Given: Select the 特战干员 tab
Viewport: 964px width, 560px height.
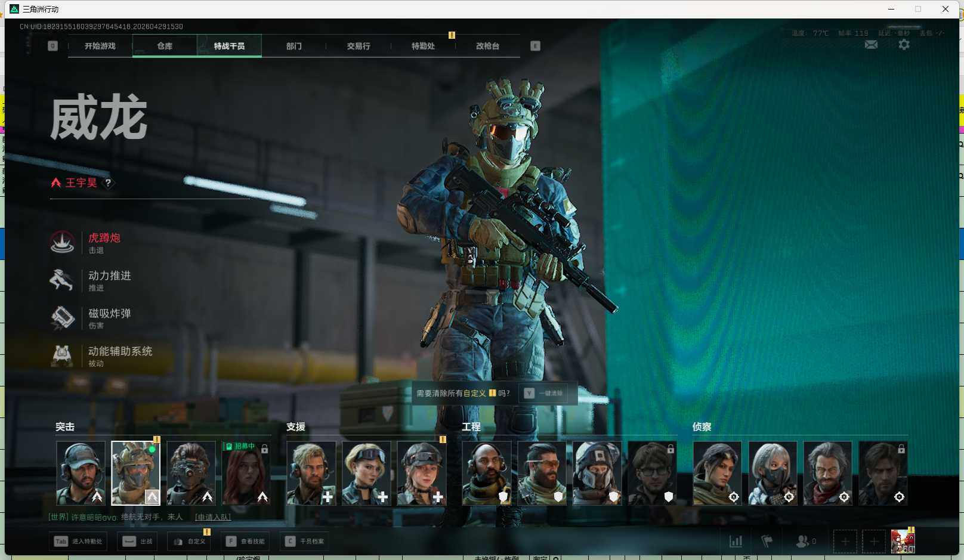Looking at the screenshot, I should click(229, 46).
